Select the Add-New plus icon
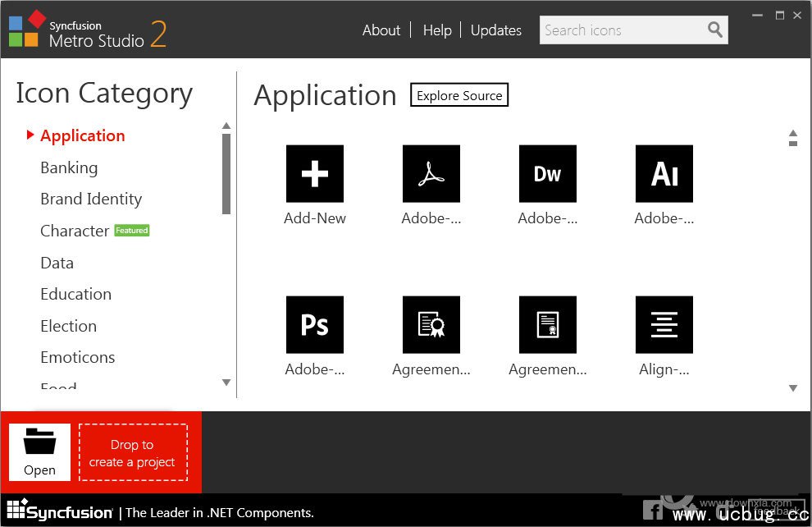 [315, 174]
